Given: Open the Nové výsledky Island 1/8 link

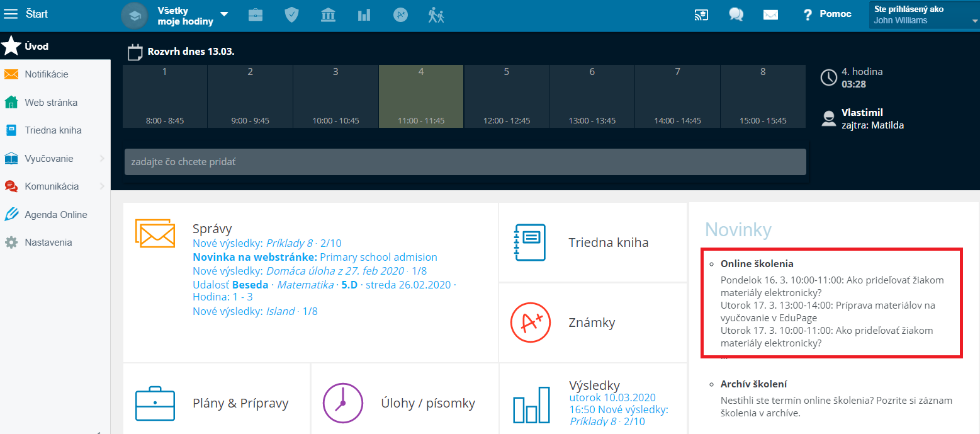Looking at the screenshot, I should click(x=255, y=311).
